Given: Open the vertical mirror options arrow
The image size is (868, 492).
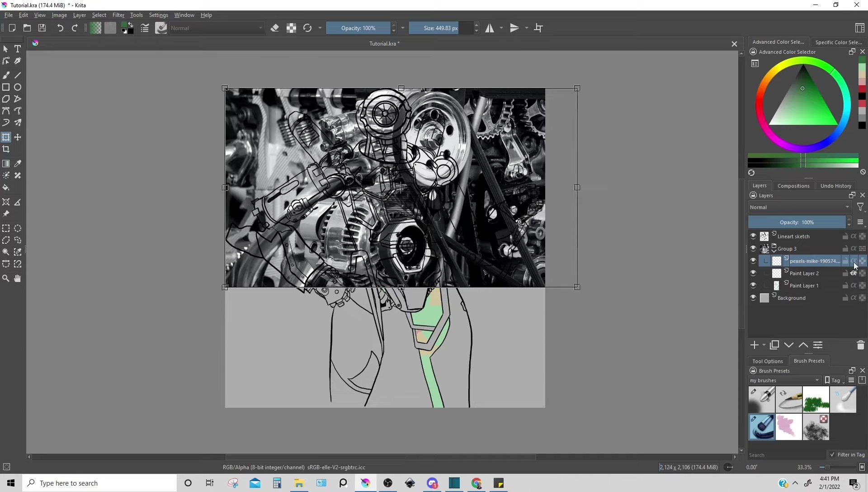Looking at the screenshot, I should pyautogui.click(x=526, y=28).
